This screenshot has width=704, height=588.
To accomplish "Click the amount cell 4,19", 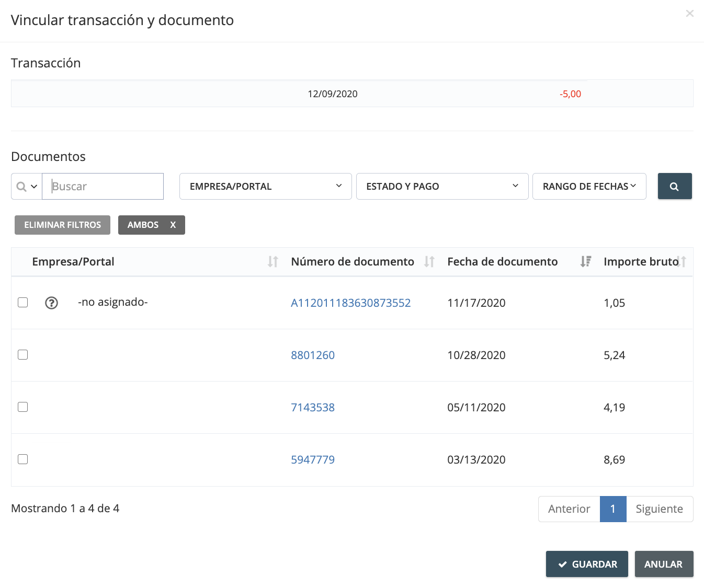I will pos(615,408).
